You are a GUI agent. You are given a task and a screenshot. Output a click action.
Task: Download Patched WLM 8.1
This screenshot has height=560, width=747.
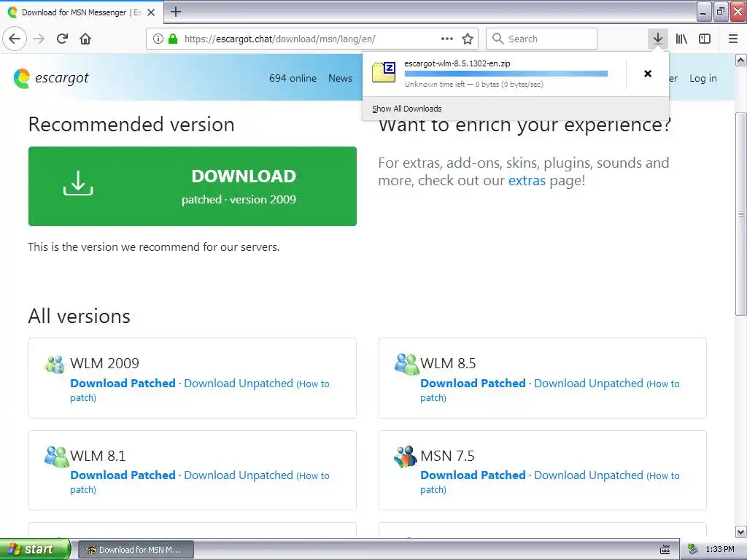(x=123, y=475)
